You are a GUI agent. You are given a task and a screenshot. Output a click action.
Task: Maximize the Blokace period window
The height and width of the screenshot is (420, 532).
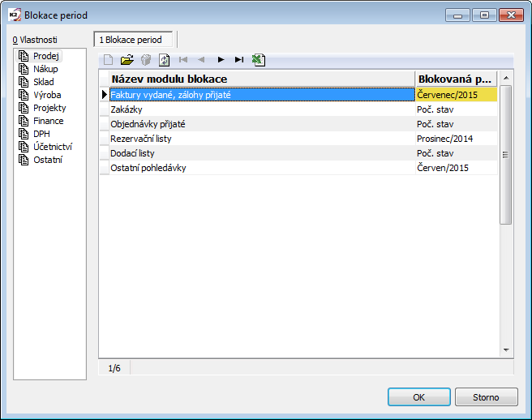484,15
